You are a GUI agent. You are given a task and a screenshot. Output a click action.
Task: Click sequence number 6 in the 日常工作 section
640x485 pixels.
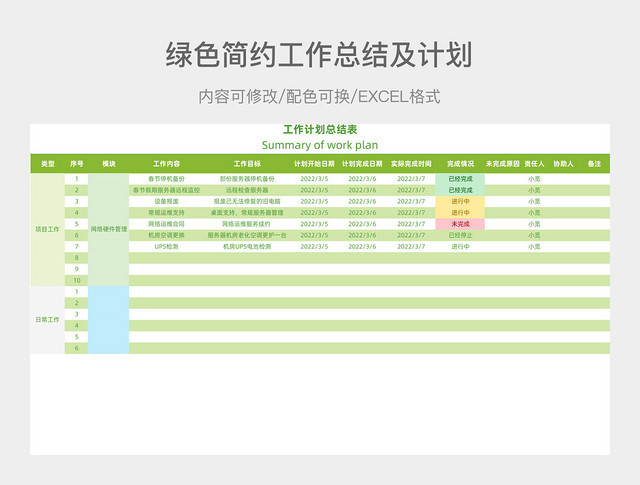(x=76, y=348)
